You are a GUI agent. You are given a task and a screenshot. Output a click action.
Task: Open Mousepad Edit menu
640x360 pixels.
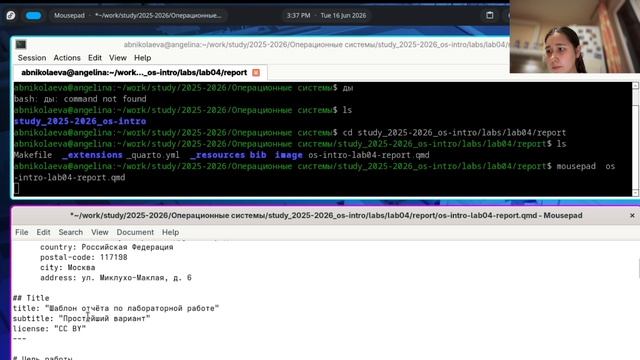[x=43, y=232]
